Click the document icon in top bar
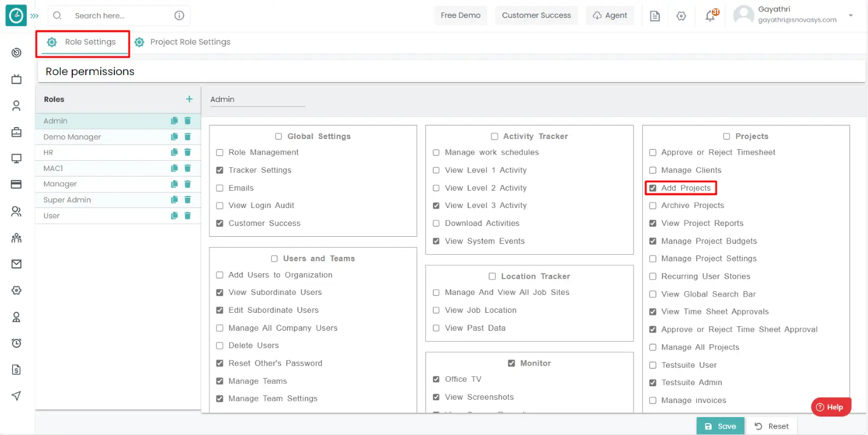Screen dimensions: 868x435 point(655,16)
